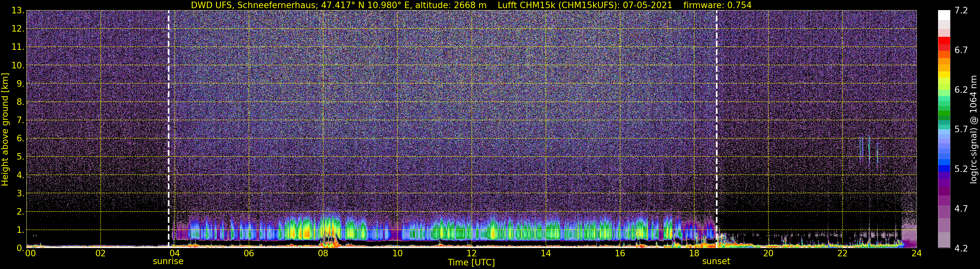Click the 'sunrise' label below the axis
The height and width of the screenshot is (269, 980).
[x=168, y=262]
